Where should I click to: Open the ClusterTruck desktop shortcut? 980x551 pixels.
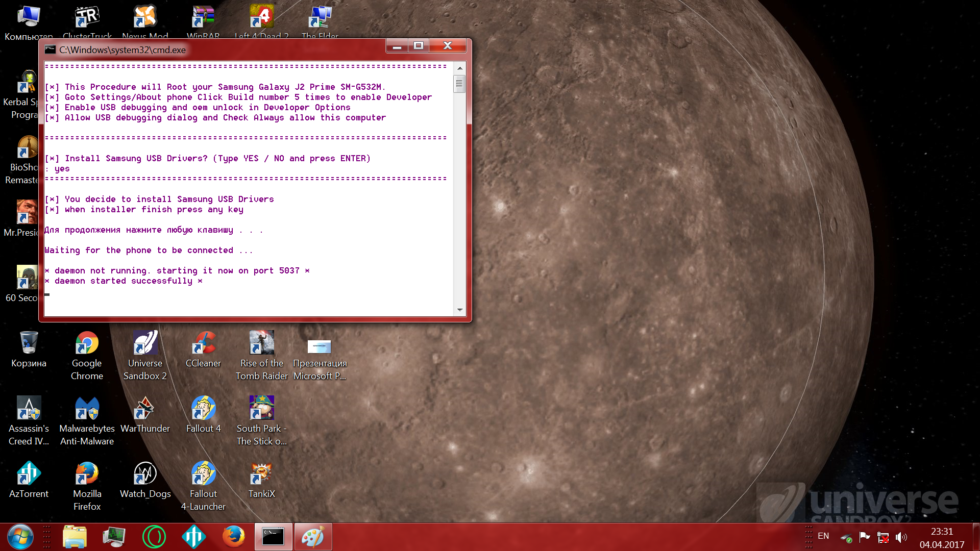point(87,20)
